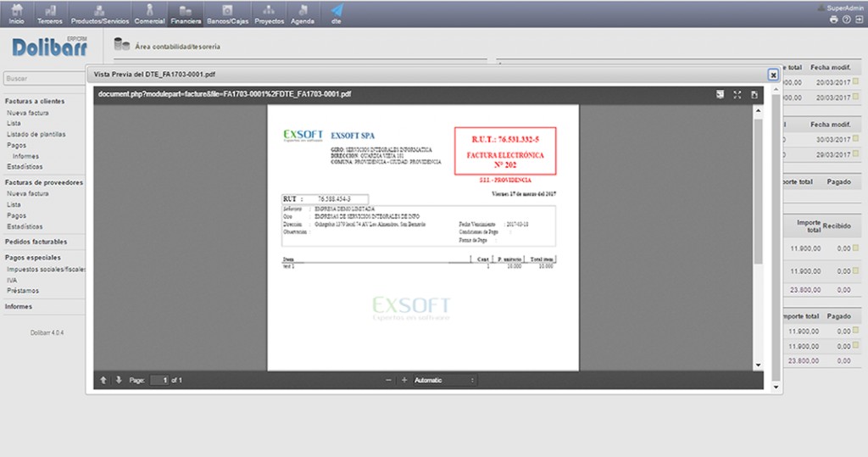Viewport: 868px width, 457px height.
Task: Close the Vista Previa PDF dialog
Action: click(x=773, y=75)
